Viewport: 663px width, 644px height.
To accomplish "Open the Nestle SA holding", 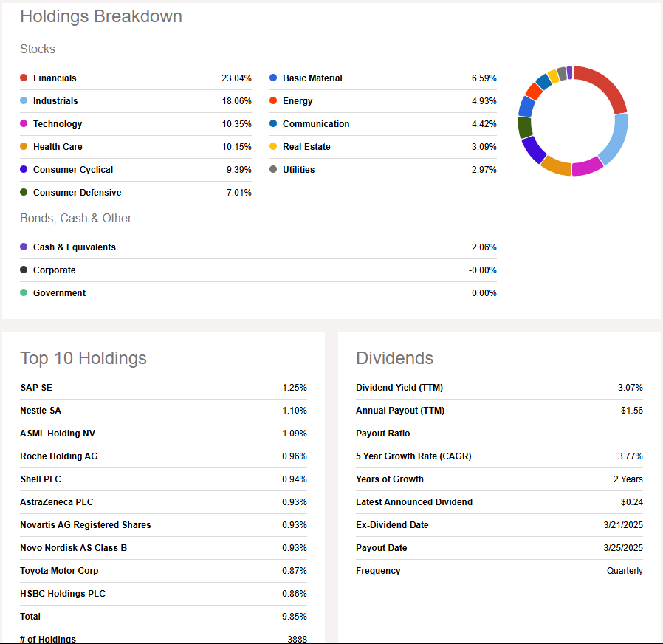I will pyautogui.click(x=41, y=411).
